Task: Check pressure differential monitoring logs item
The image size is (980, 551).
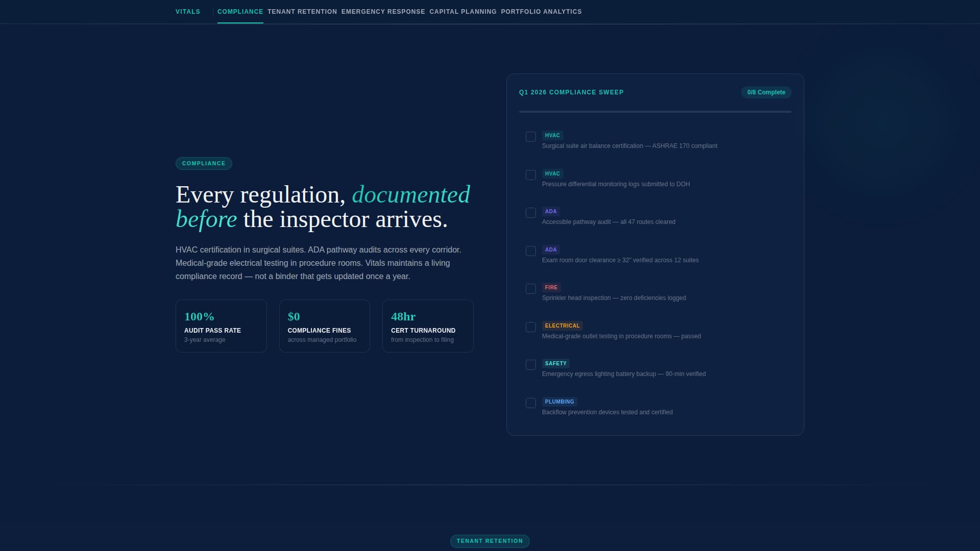Action: pos(531,175)
